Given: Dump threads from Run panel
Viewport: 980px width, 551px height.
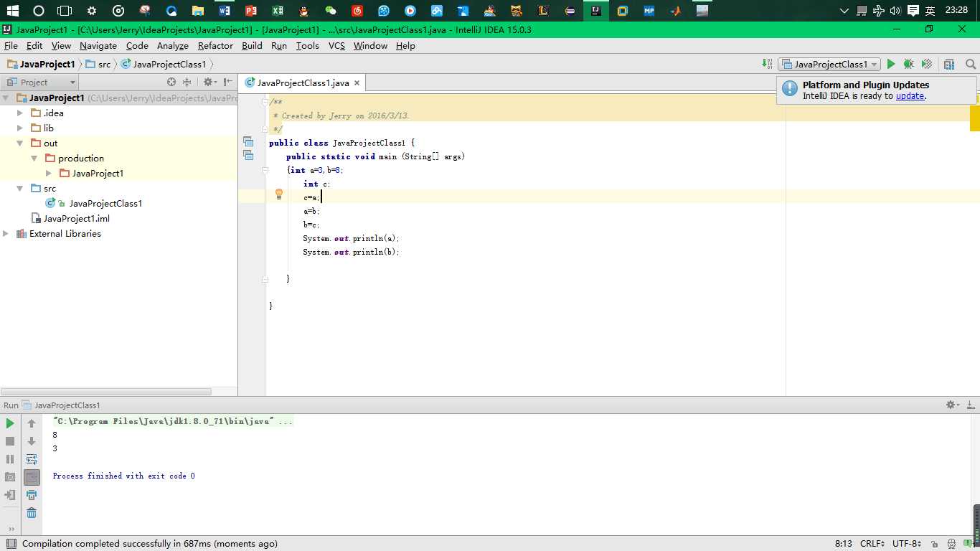Looking at the screenshot, I should click(x=10, y=477).
